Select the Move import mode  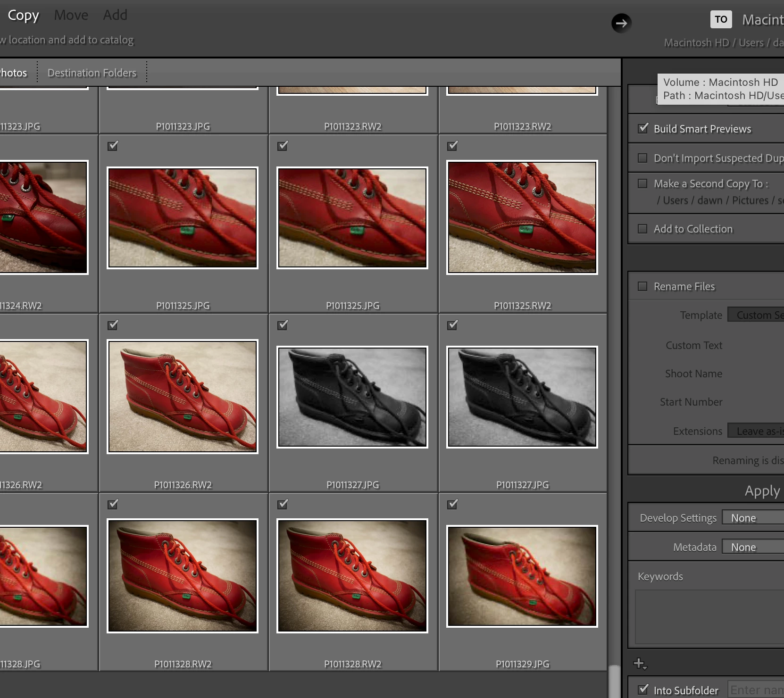click(x=71, y=15)
